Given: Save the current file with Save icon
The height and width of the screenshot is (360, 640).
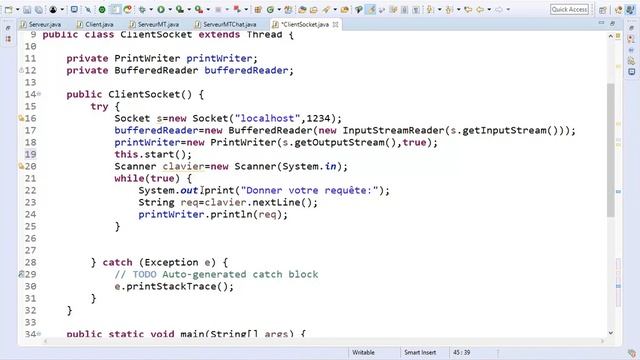Looking at the screenshot, I should point(27,9).
